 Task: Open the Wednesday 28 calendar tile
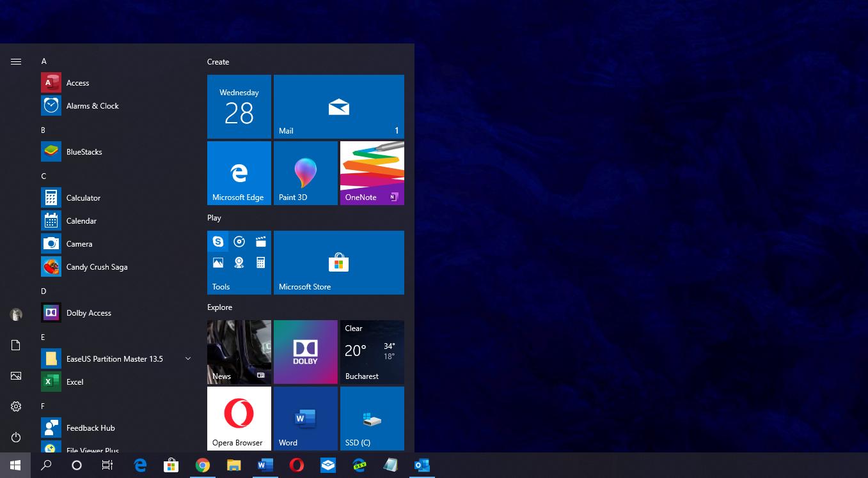(239, 107)
